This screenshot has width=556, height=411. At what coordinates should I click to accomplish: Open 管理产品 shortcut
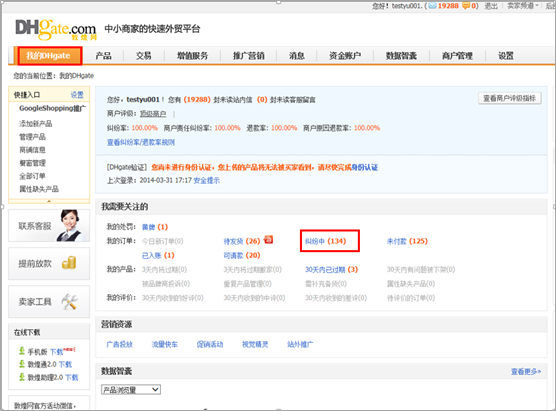32,137
